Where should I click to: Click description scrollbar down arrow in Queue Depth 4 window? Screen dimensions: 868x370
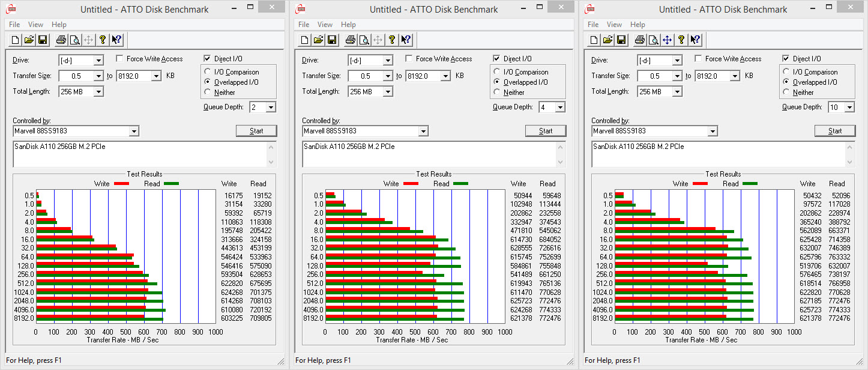[561, 162]
